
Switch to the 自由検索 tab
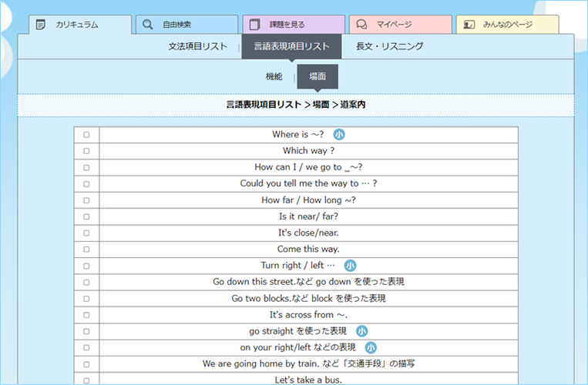[186, 25]
